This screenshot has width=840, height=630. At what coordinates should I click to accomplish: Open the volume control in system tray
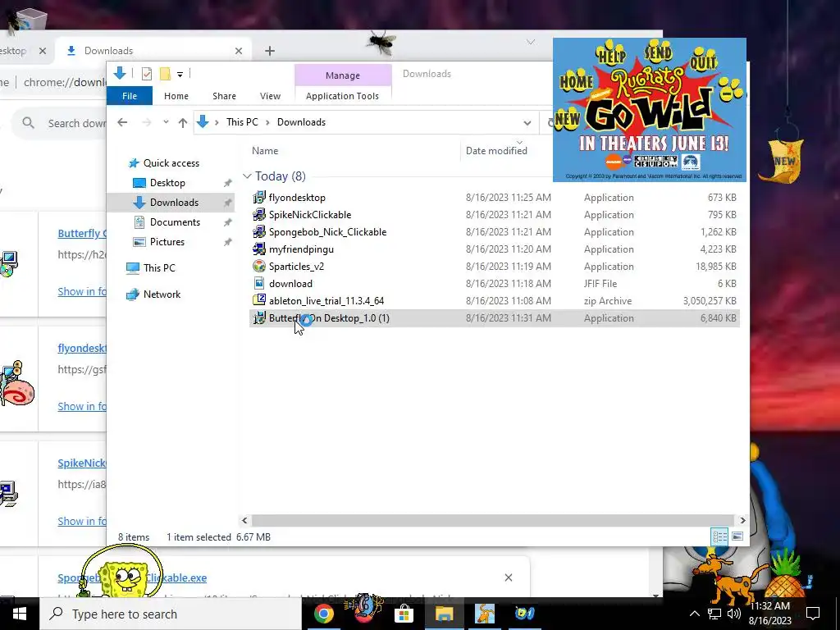click(734, 614)
